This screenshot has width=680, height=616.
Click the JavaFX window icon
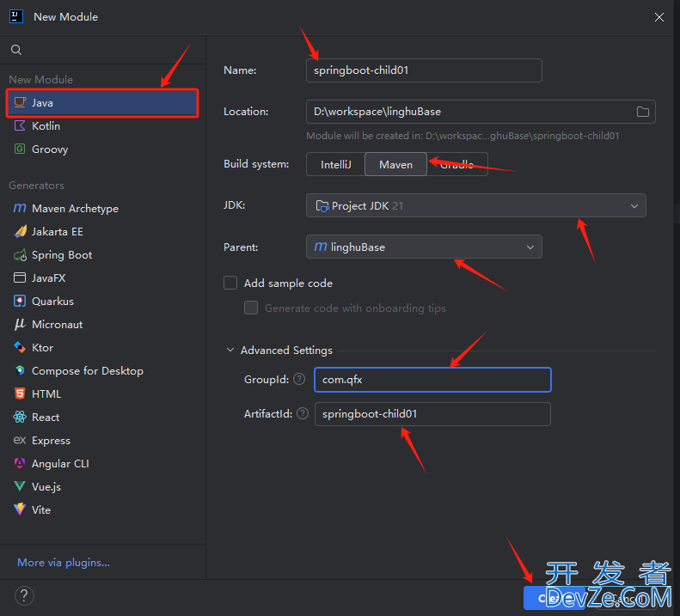tap(20, 278)
